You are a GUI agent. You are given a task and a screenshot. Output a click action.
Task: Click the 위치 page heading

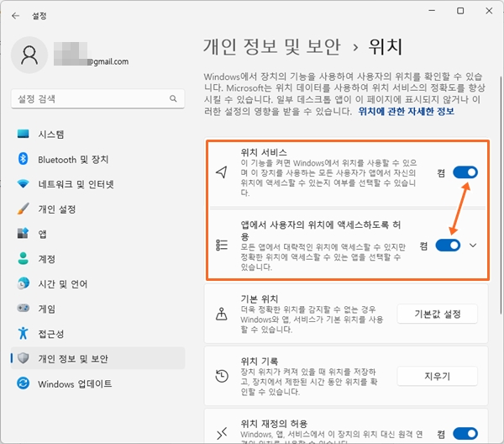coord(386,47)
